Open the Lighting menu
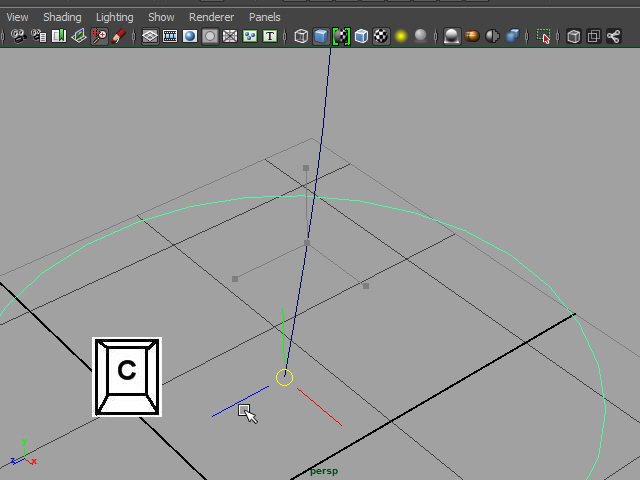The image size is (640, 480). (115, 17)
